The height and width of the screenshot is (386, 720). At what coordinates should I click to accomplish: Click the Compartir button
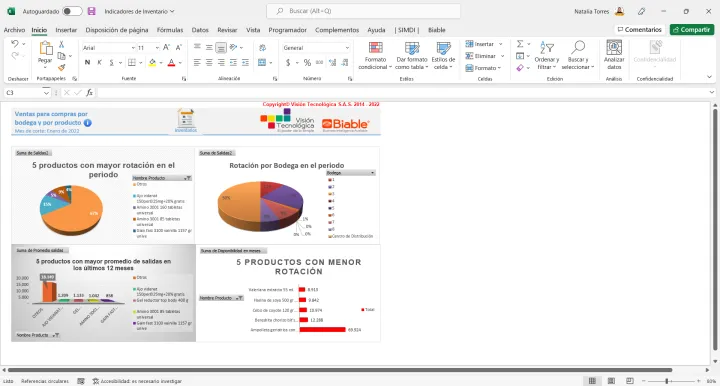[x=692, y=29]
